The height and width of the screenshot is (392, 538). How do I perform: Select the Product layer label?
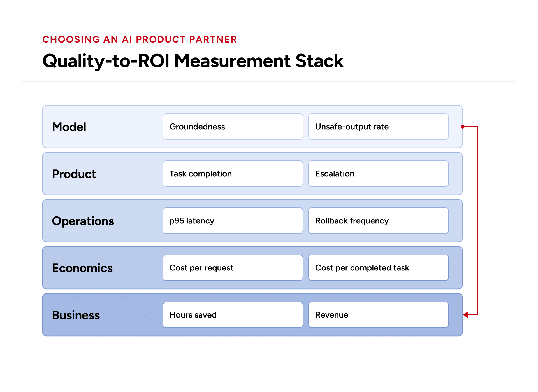pos(74,174)
